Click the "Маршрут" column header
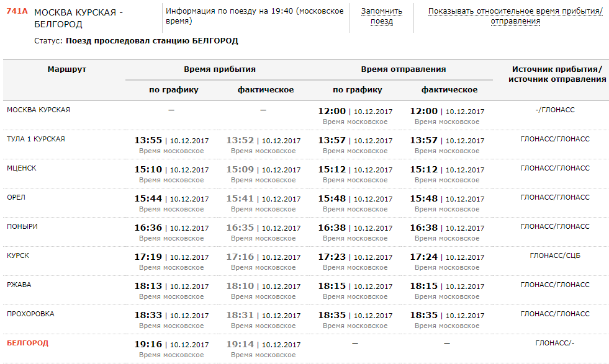Image resolution: width=609 pixels, height=364 pixels. pyautogui.click(x=66, y=69)
